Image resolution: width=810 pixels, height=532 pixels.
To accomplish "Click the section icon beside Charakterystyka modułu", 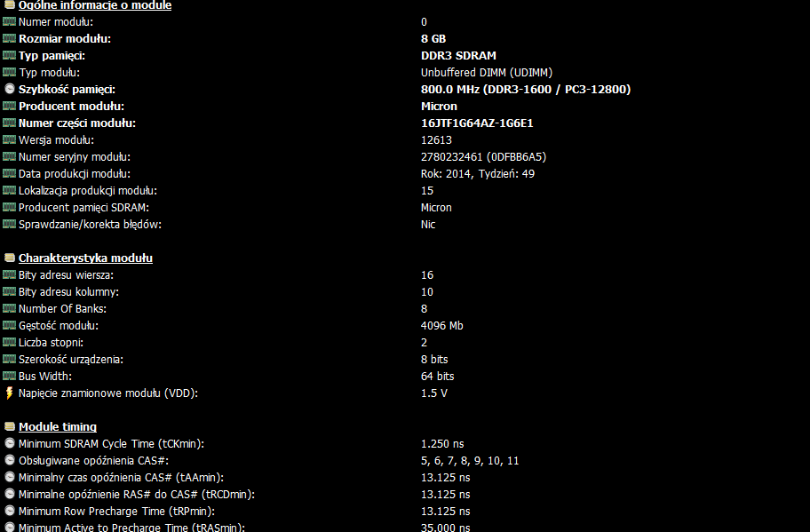I will tap(9, 258).
